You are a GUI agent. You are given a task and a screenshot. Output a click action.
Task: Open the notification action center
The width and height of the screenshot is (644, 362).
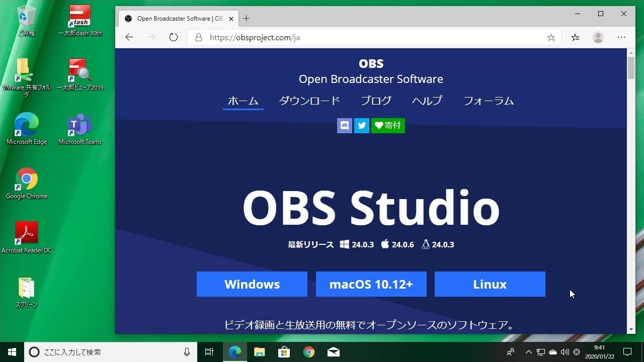pyautogui.click(x=627, y=352)
